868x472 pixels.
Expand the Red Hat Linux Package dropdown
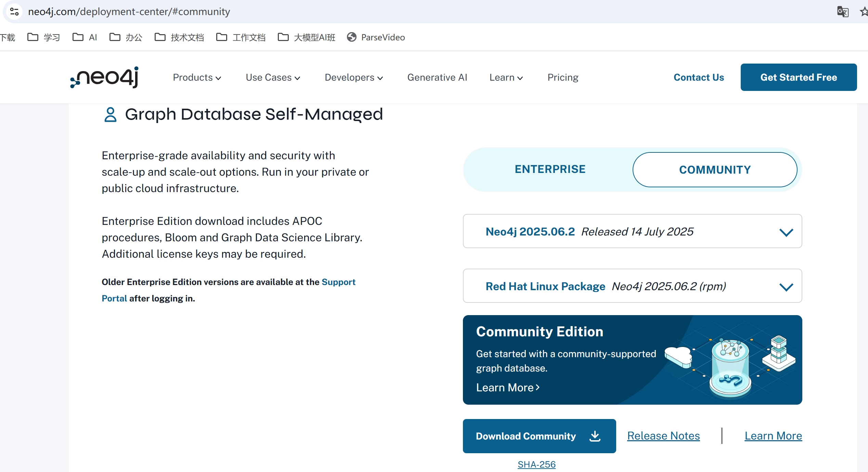click(632, 286)
